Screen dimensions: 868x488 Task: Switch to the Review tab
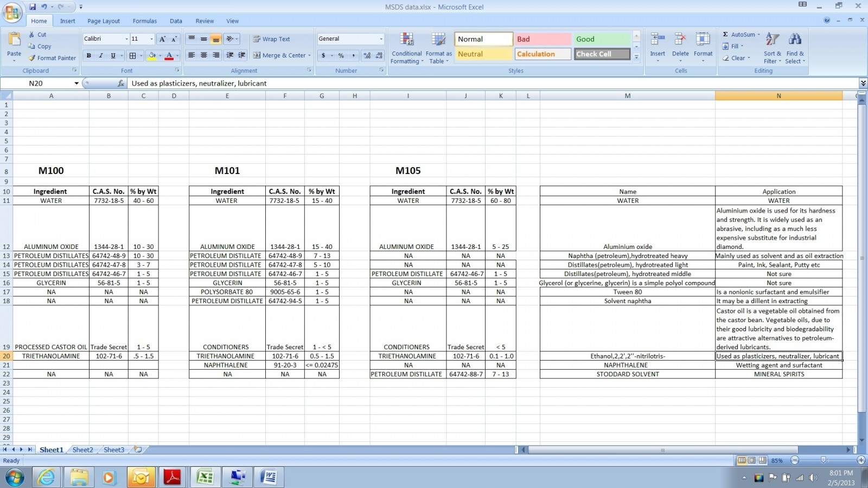pyautogui.click(x=205, y=21)
